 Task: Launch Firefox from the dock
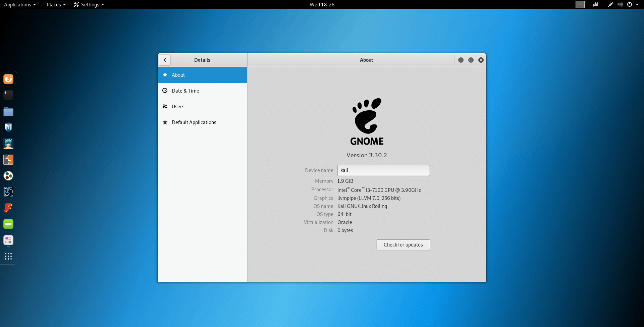pos(8,79)
